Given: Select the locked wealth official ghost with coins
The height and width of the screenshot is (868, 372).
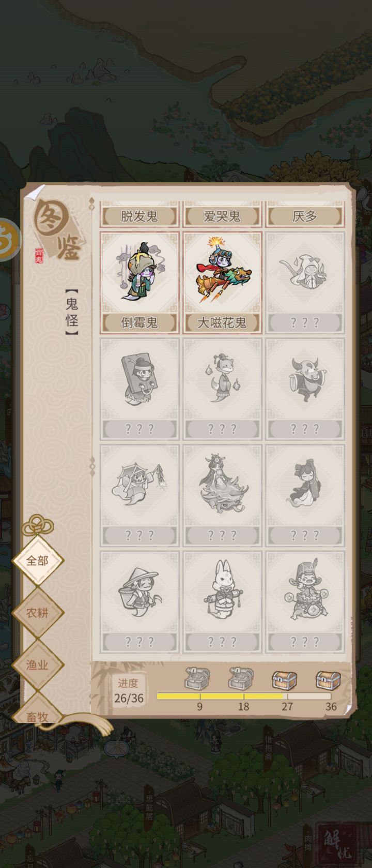Looking at the screenshot, I should point(305,601).
